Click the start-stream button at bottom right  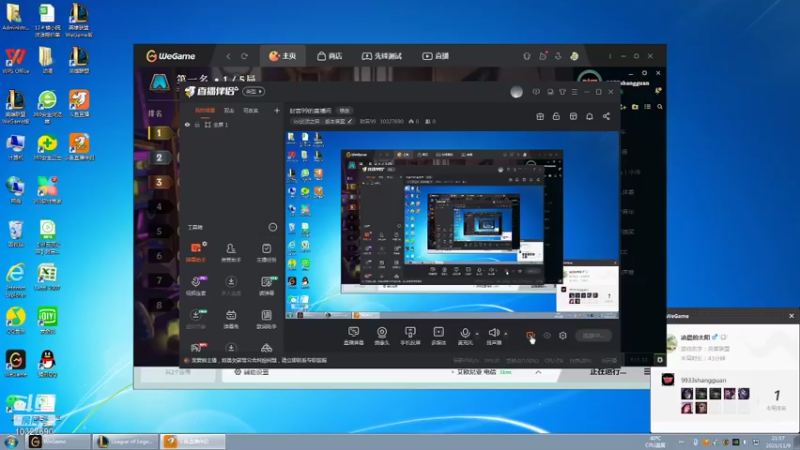click(593, 336)
